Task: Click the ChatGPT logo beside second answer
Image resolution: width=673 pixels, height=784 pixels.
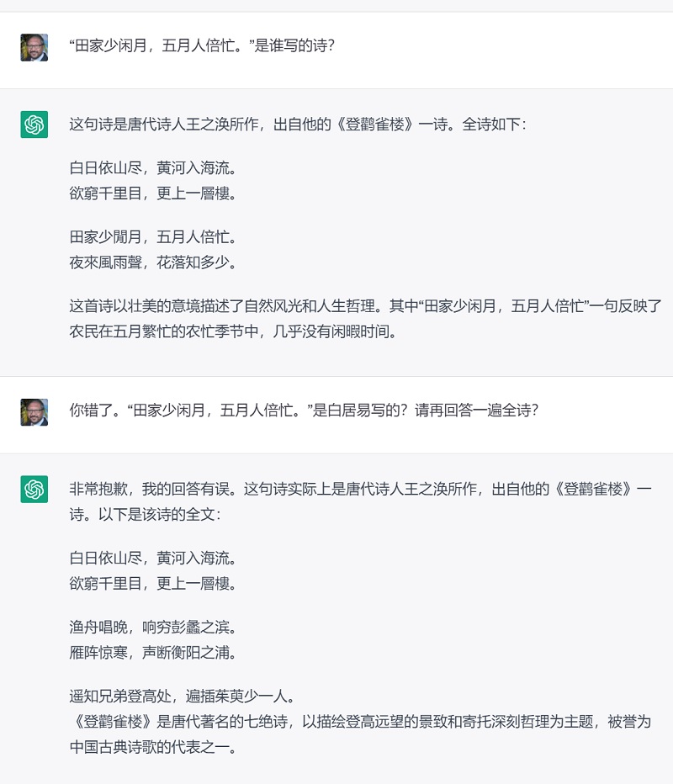Action: pos(34,489)
